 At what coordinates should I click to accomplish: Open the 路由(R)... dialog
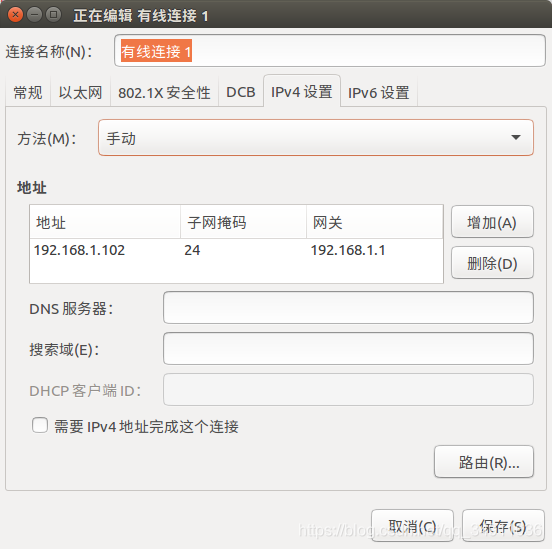tap(484, 462)
